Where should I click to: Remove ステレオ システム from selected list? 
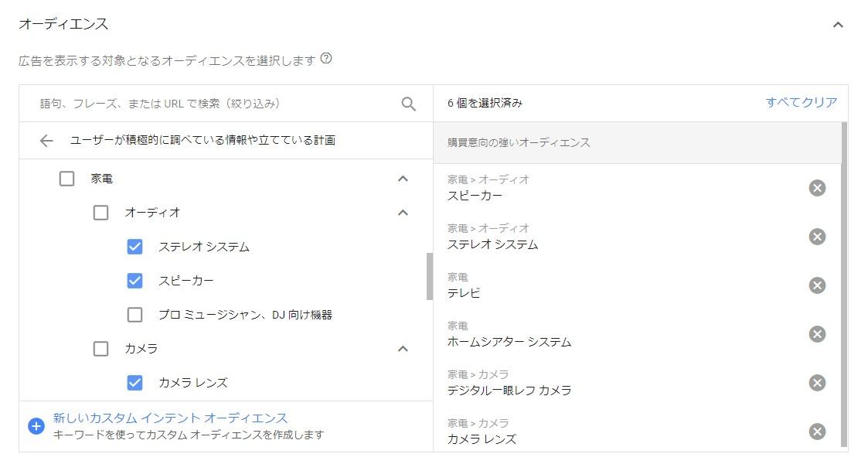tap(817, 237)
